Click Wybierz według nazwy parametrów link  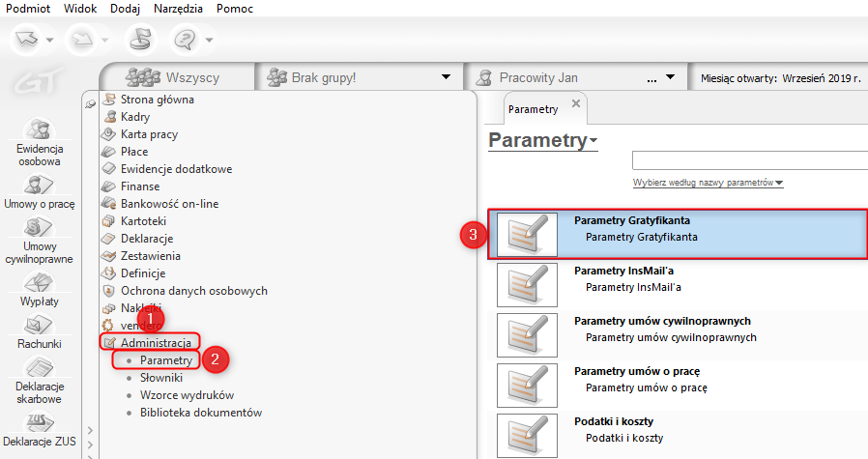click(x=707, y=183)
